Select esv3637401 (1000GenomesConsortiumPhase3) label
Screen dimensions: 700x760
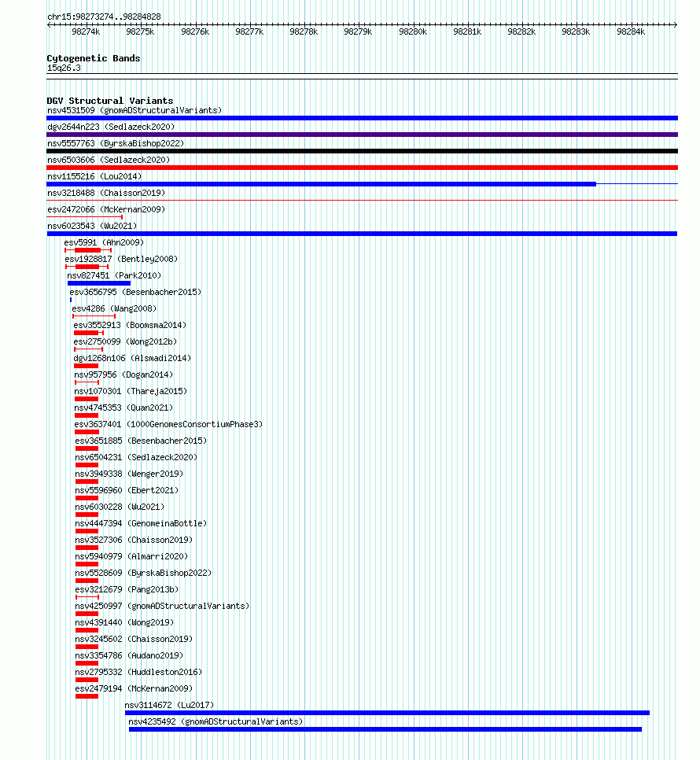tap(168, 424)
